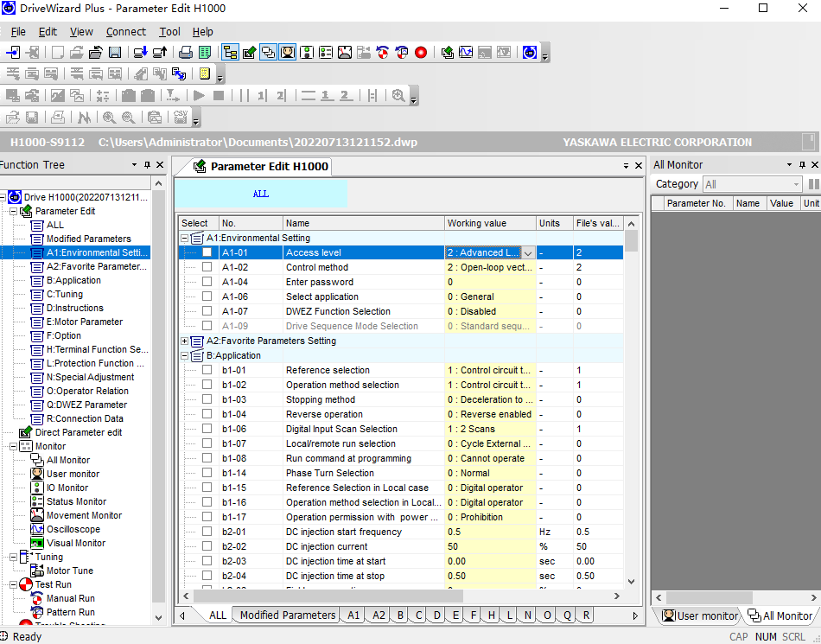The height and width of the screenshot is (644, 821).
Task: Open IO Monitor from the toolbar icon
Action: click(307, 53)
